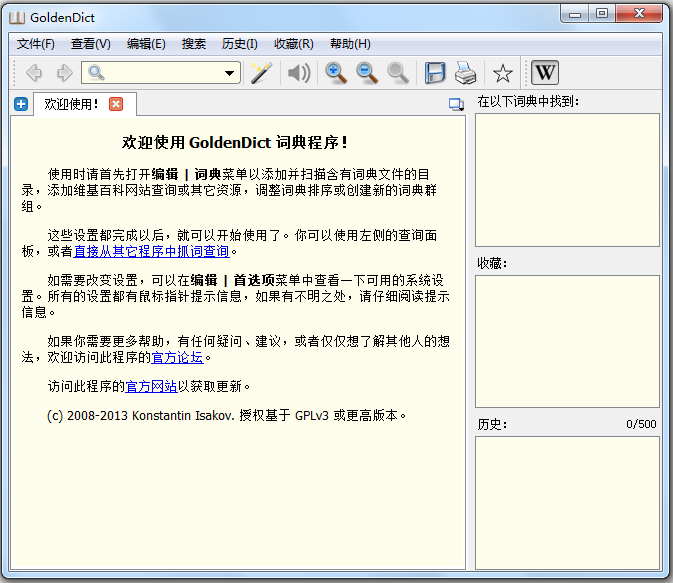Viewport: 673px width, 583px height.
Task: Go forward with the right arrow icon
Action: (64, 73)
